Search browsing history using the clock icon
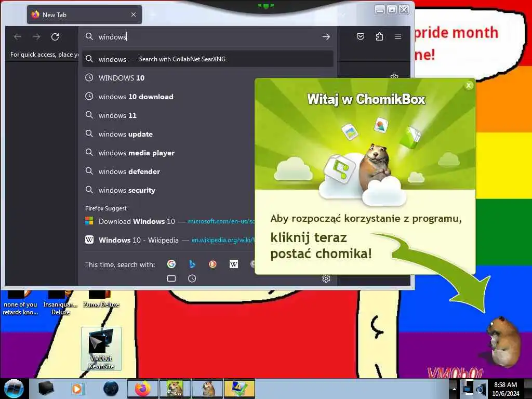 192,278
